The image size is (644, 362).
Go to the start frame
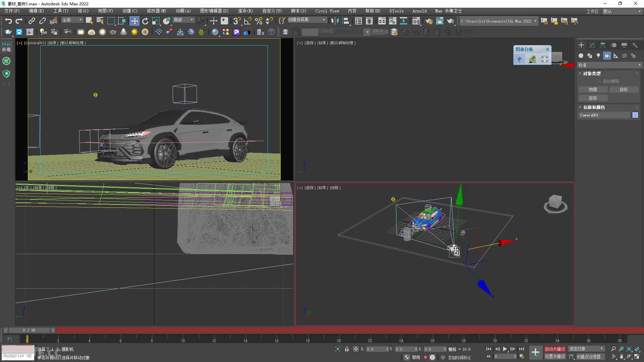click(489, 349)
